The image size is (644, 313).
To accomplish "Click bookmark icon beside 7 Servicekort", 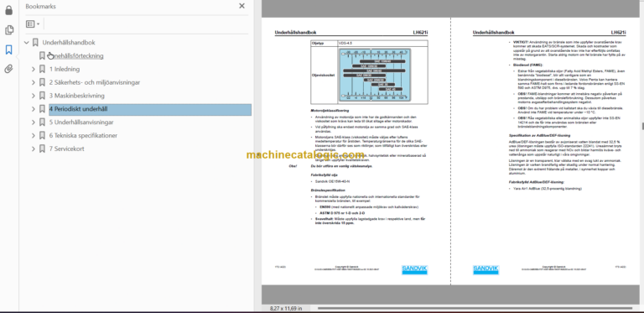I will pyautogui.click(x=42, y=149).
